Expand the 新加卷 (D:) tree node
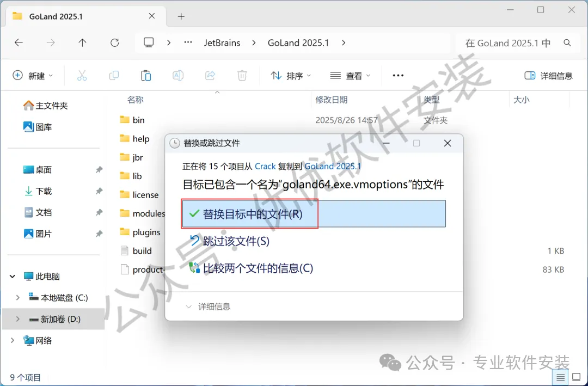Viewport: 588px width, 386px height. (x=17, y=319)
